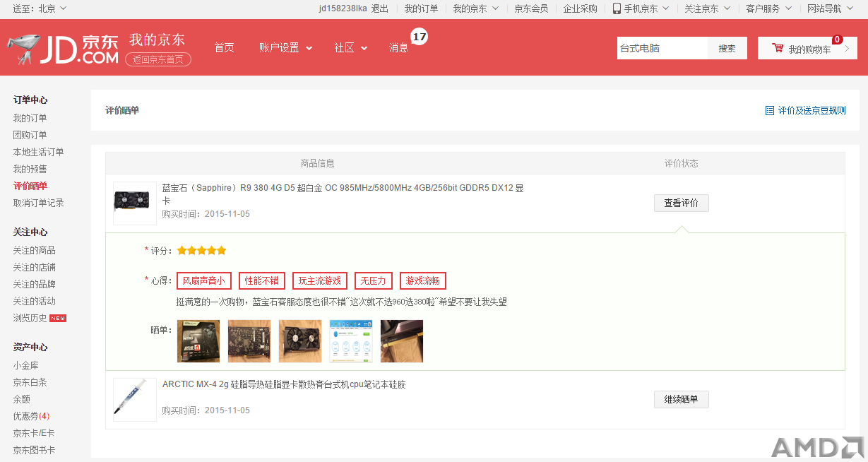The width and height of the screenshot is (868, 462).
Task: Open the fourth review photo screenshot
Action: 351,341
